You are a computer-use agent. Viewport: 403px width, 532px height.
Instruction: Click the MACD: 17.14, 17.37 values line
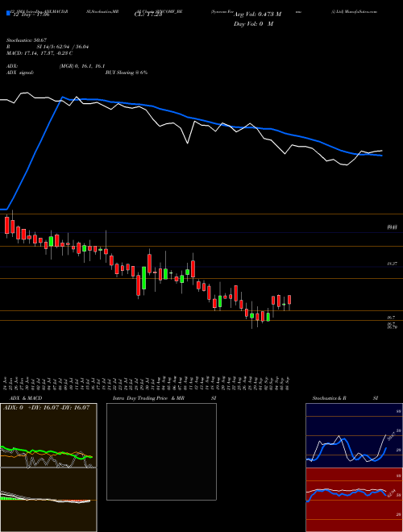[x=39, y=53]
